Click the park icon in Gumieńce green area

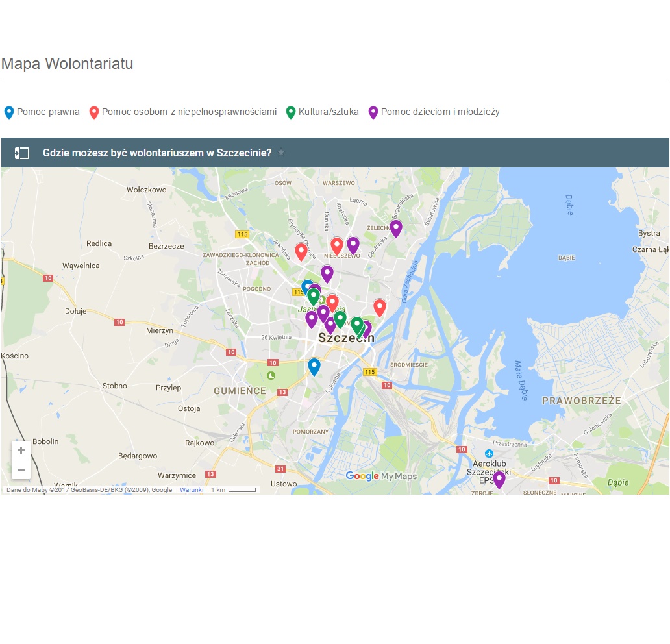point(271,376)
